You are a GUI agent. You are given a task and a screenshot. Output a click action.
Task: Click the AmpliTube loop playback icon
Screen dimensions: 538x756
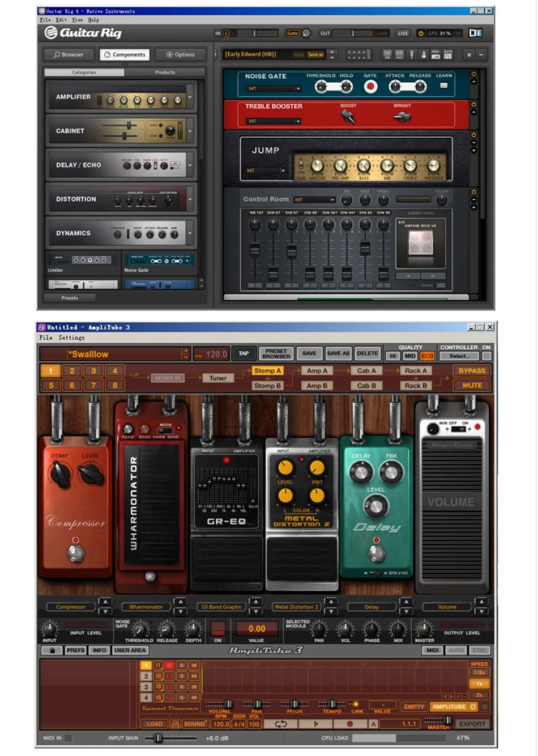(281, 724)
